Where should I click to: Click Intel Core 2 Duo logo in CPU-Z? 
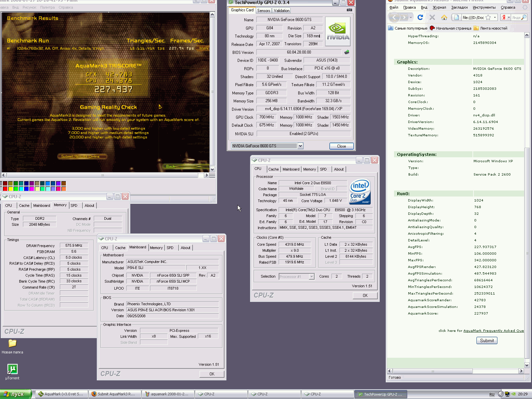coord(360,192)
